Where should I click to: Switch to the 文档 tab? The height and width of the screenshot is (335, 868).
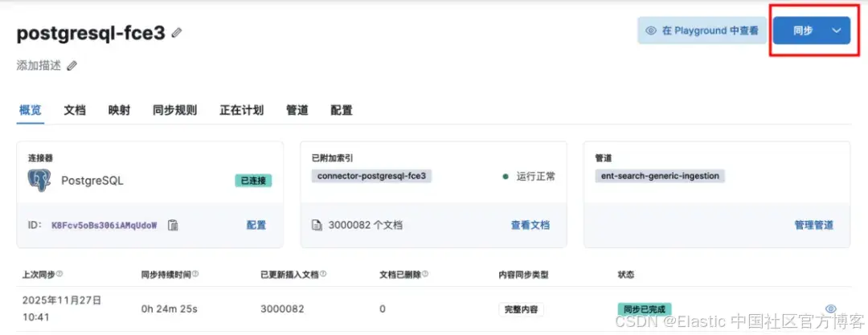pos(75,110)
